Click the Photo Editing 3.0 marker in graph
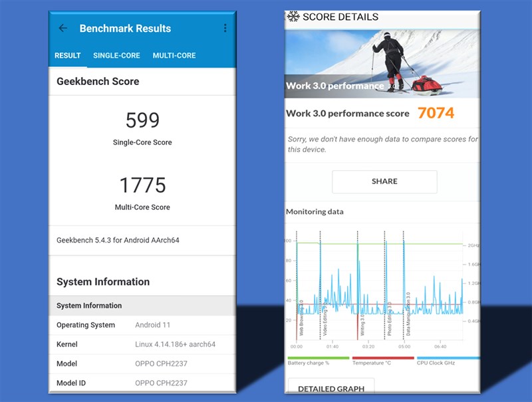This screenshot has width=532, height=402. coord(389,319)
